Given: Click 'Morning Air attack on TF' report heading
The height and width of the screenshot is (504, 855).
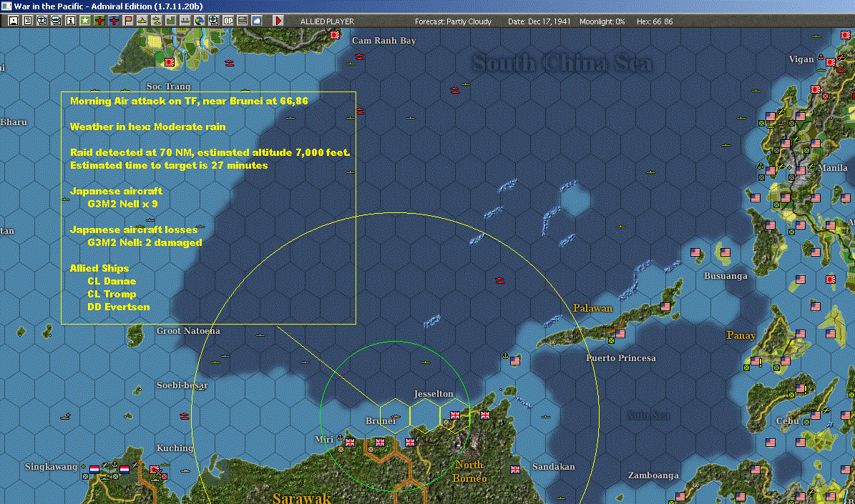Looking at the screenshot, I should (189, 101).
